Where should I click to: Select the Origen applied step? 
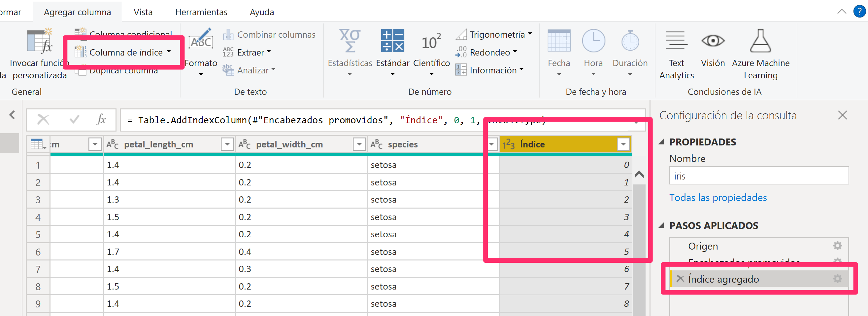pyautogui.click(x=759, y=246)
